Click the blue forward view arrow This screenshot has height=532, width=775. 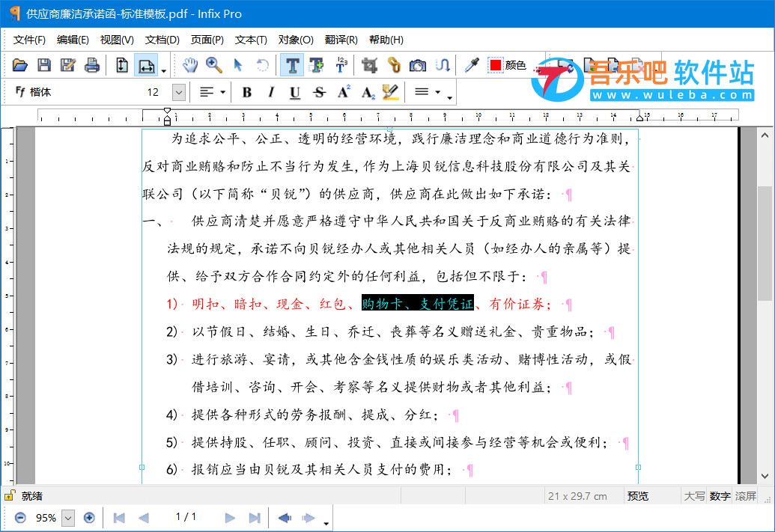click(x=309, y=518)
